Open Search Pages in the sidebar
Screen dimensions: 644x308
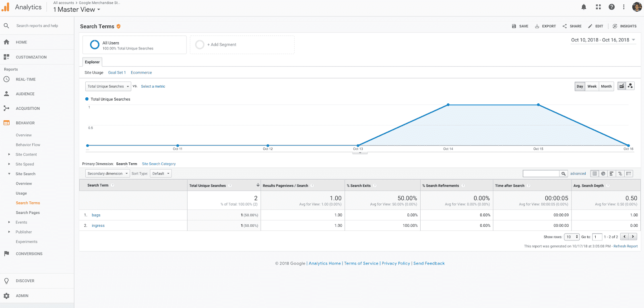[28, 213]
